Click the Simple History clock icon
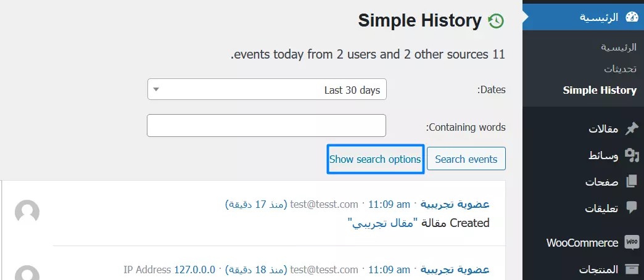 pyautogui.click(x=495, y=21)
